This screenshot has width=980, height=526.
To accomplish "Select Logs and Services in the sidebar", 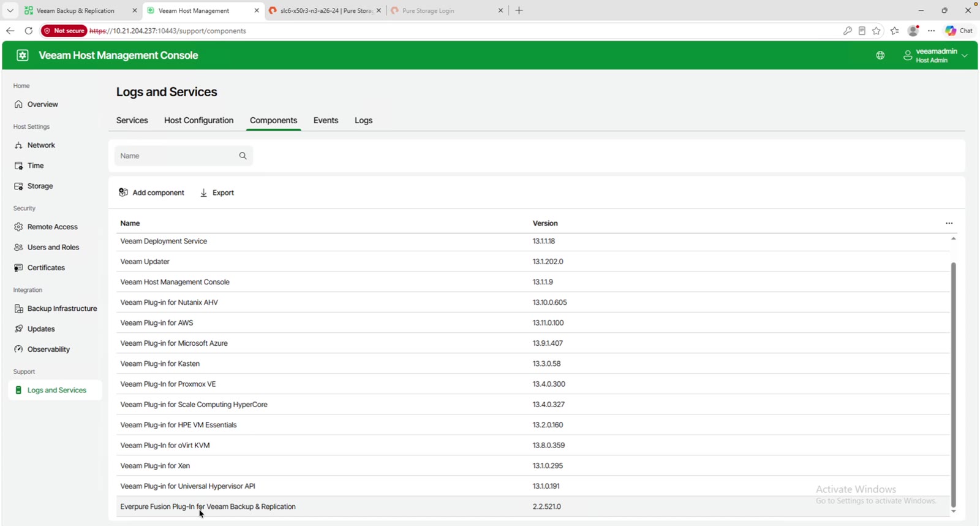I will coord(55,390).
